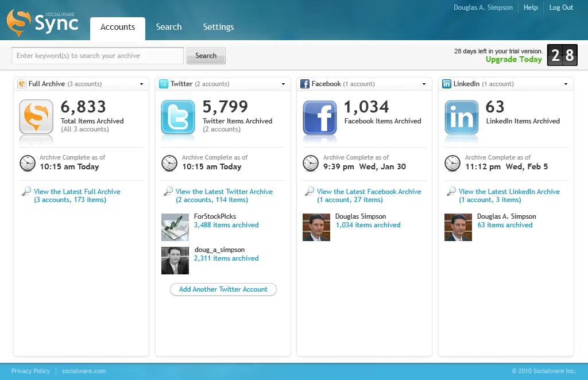The height and width of the screenshot is (380, 588).
Task: Click the keyword search input field
Action: click(98, 56)
